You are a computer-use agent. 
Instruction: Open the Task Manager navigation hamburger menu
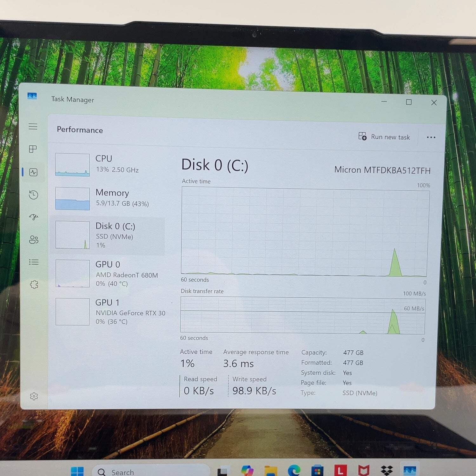(33, 127)
